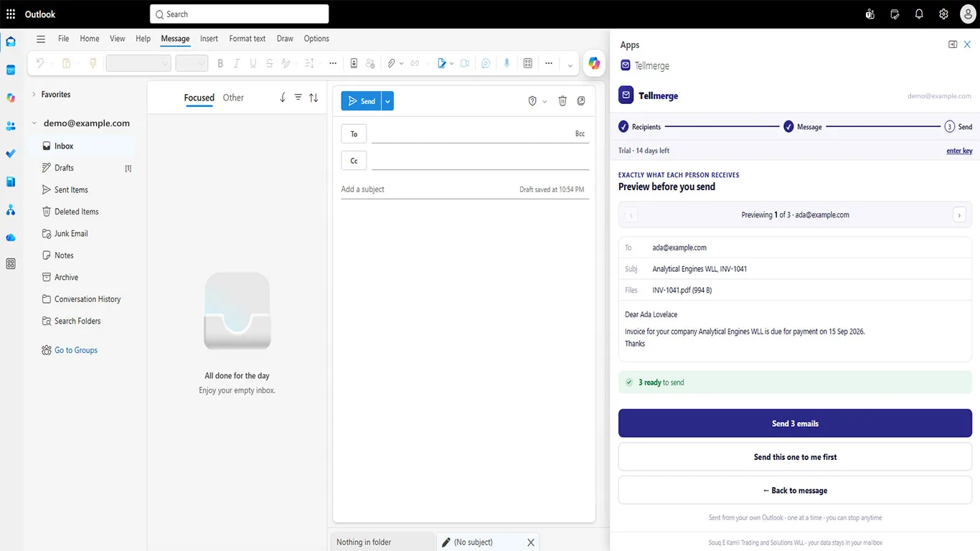This screenshot has height=551, width=980.
Task: Switch to the Options tab
Action: point(316,39)
